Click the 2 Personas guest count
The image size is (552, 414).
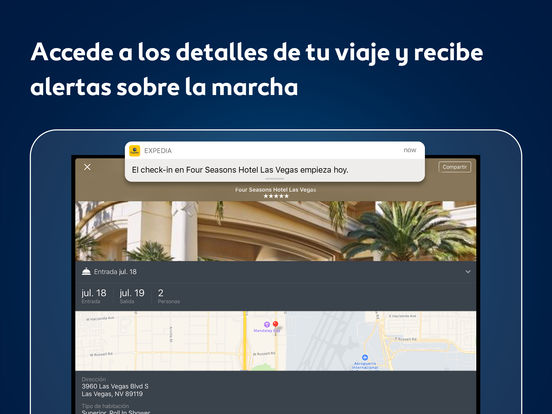169,296
